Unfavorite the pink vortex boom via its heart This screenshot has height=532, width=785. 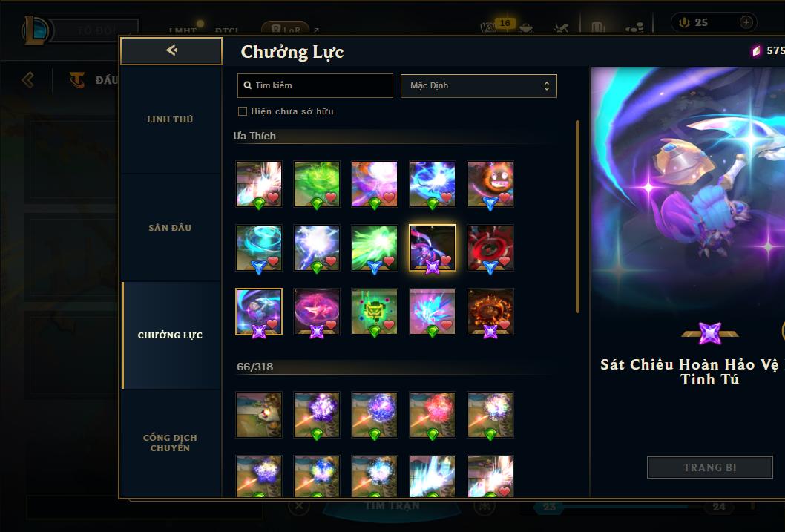[x=330, y=325]
